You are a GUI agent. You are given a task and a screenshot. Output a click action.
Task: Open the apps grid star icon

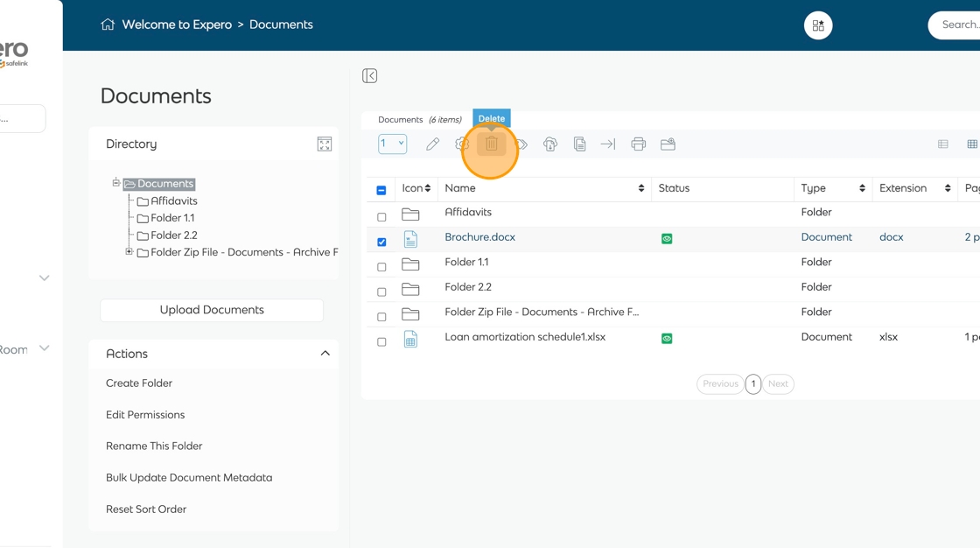pyautogui.click(x=818, y=25)
